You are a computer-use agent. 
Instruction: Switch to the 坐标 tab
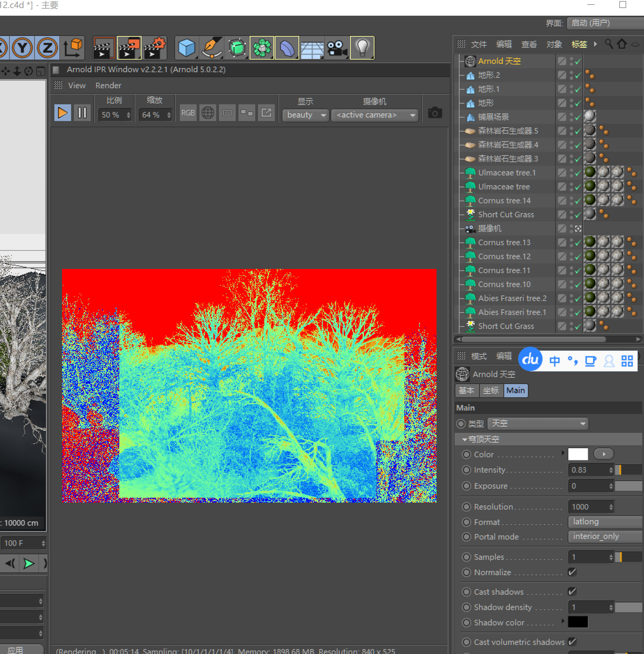coord(491,390)
